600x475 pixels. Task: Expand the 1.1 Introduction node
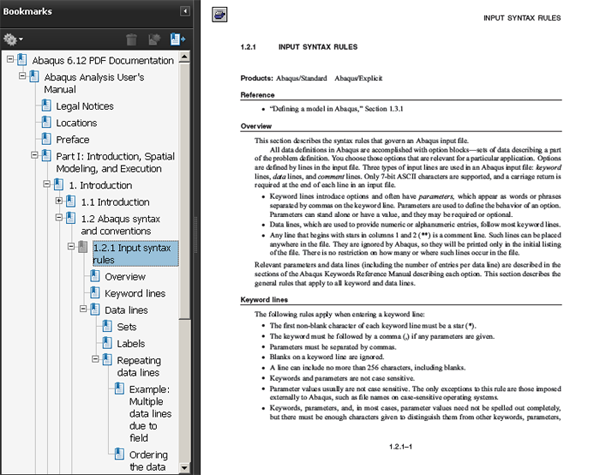(x=59, y=201)
